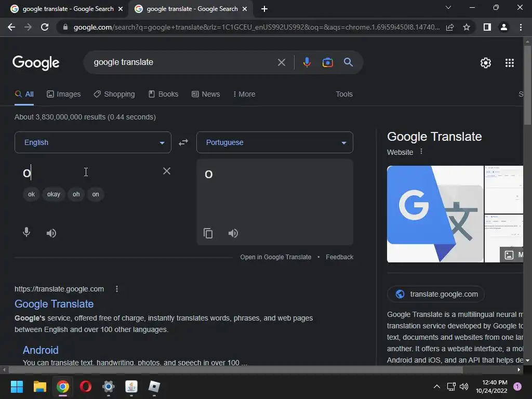The height and width of the screenshot is (399, 532).
Task: Go back in browser history
Action: coord(11,27)
